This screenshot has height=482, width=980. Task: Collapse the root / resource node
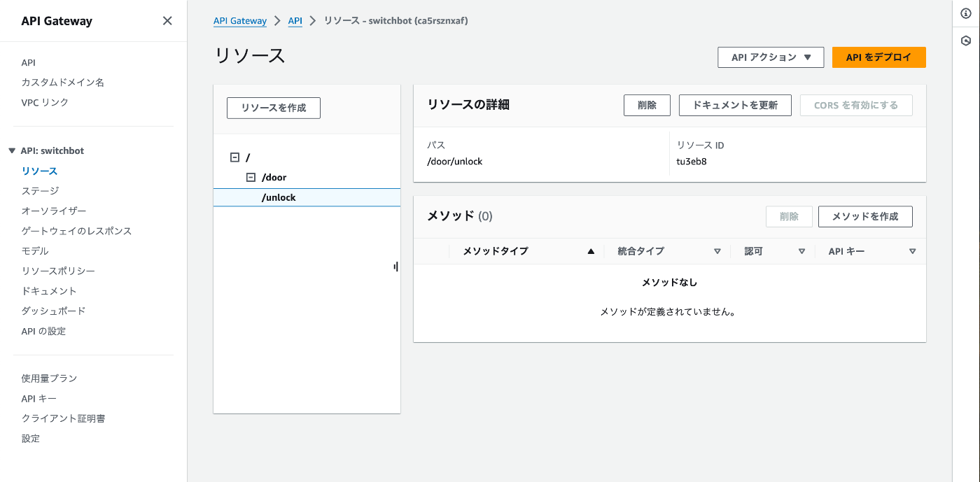point(235,157)
